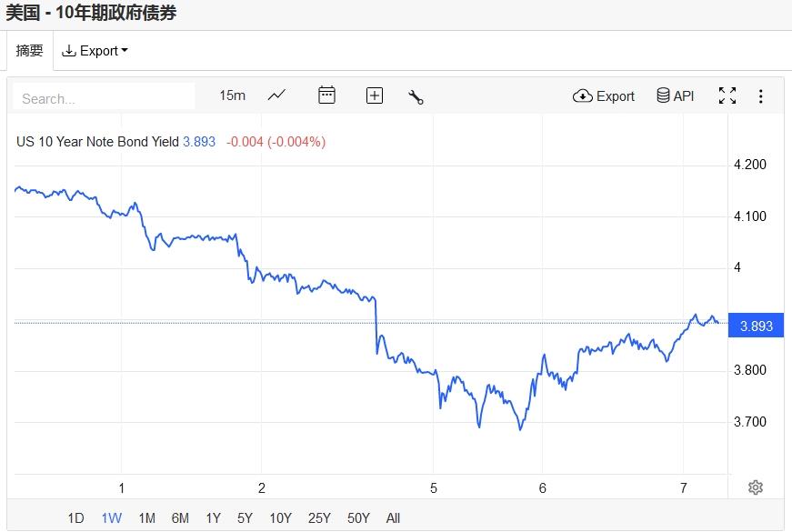
Task: Switch to the 5Y range
Action: [245, 518]
